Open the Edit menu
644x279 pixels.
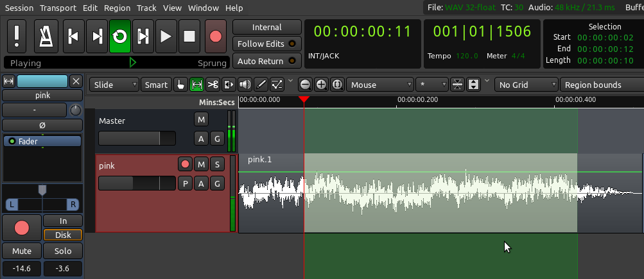[90, 8]
